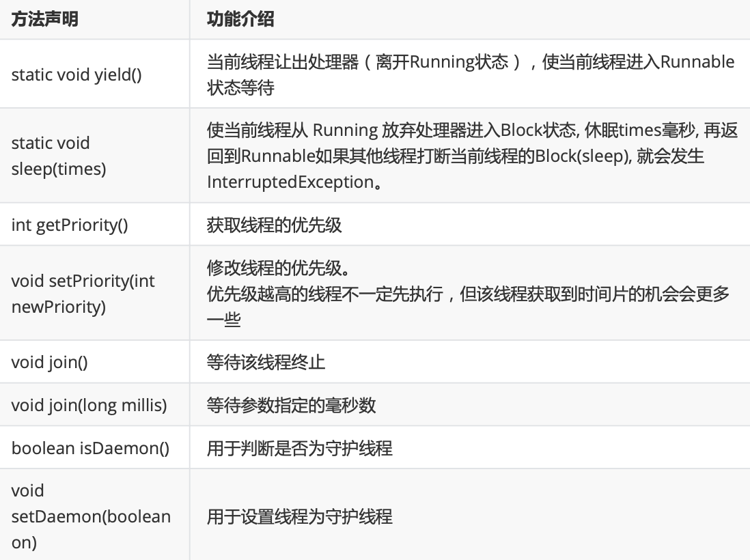Screen dimensions: 750x560
Task: Click the 方法声明 column header
Action: [x=44, y=19]
